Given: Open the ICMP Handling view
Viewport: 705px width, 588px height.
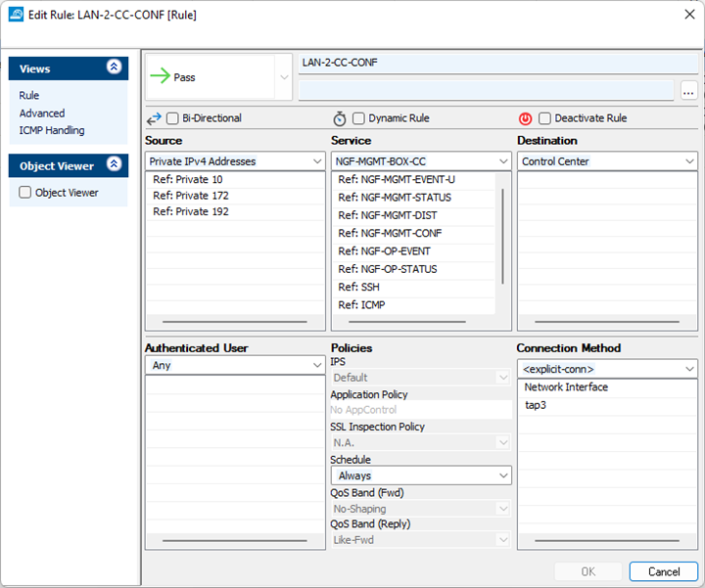Looking at the screenshot, I should [x=52, y=130].
